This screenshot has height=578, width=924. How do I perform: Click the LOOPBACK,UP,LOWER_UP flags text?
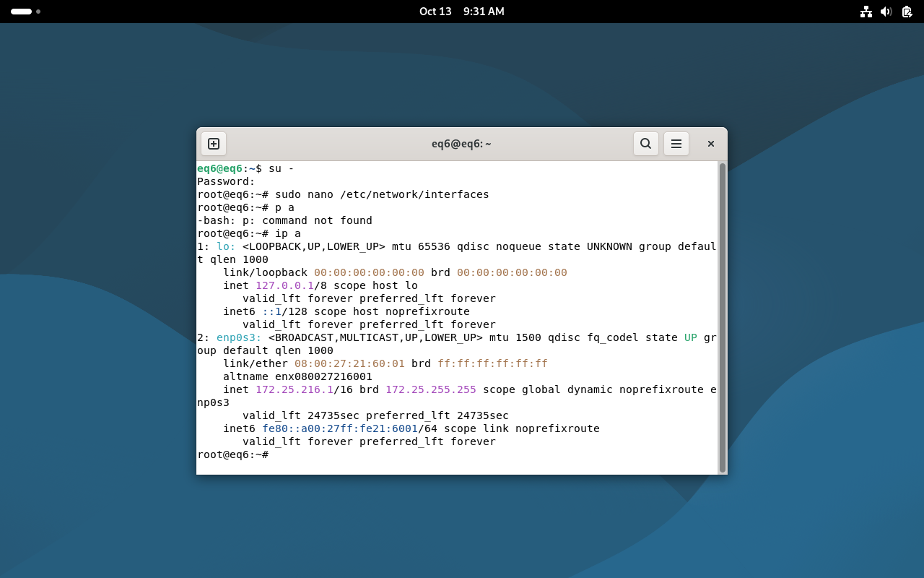click(314, 246)
